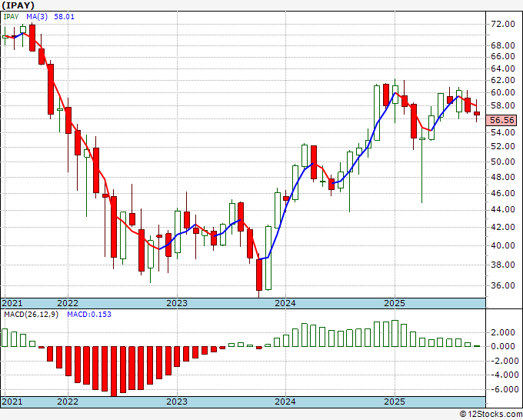Select the IPAY legend label
Viewport: 523px width, 420px height.
click(11, 17)
